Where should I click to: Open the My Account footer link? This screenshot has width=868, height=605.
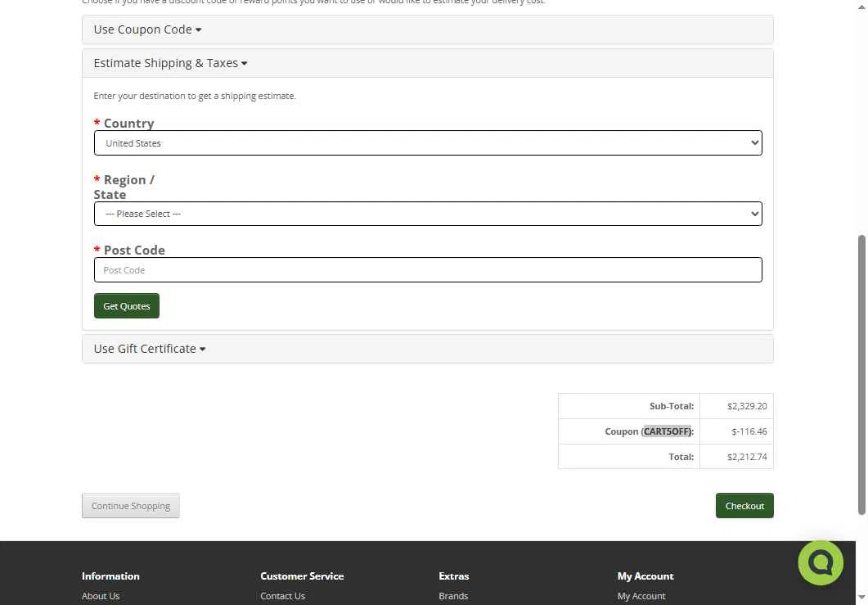coord(641,596)
